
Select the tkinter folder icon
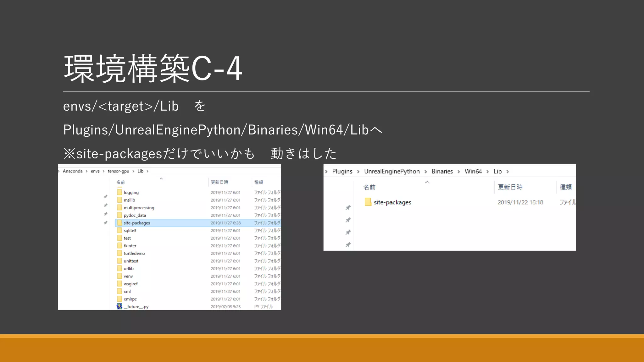click(x=119, y=246)
